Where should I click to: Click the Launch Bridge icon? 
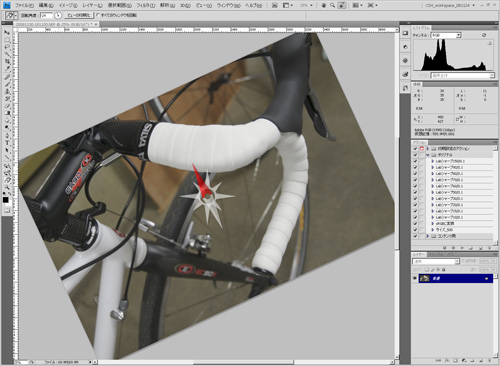[x=275, y=5]
